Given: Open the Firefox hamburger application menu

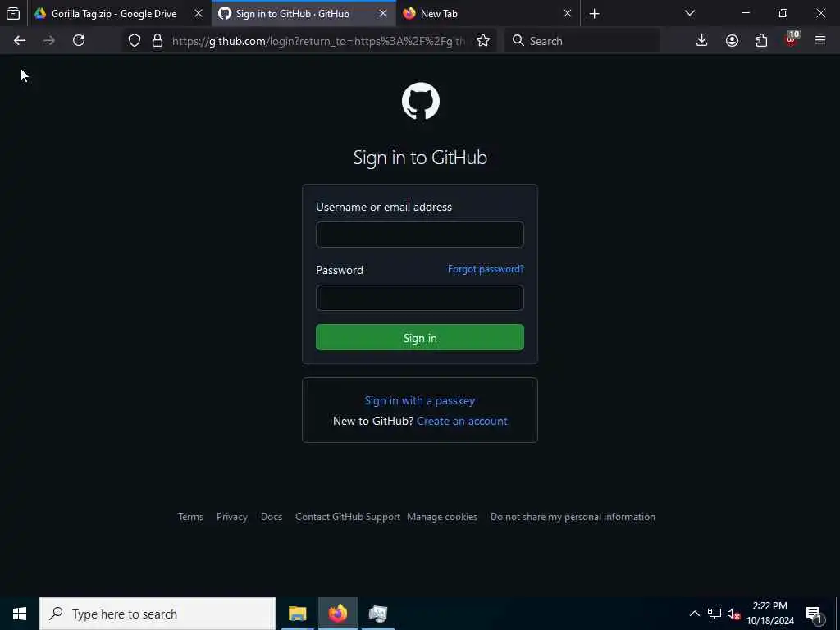Looking at the screenshot, I should (x=819, y=40).
